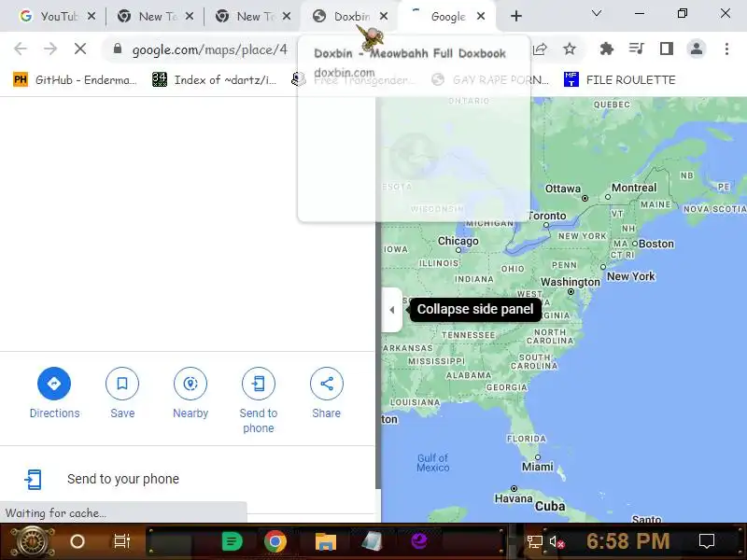Open the green app on the taskbar

pyautogui.click(x=232, y=541)
